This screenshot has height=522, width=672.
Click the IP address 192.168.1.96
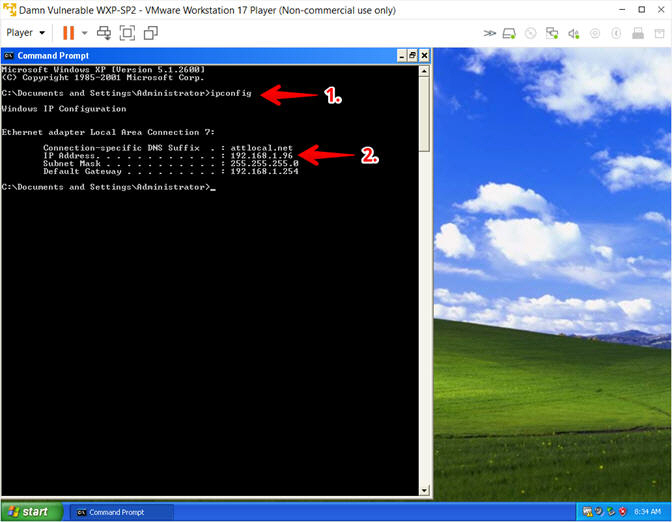point(261,156)
